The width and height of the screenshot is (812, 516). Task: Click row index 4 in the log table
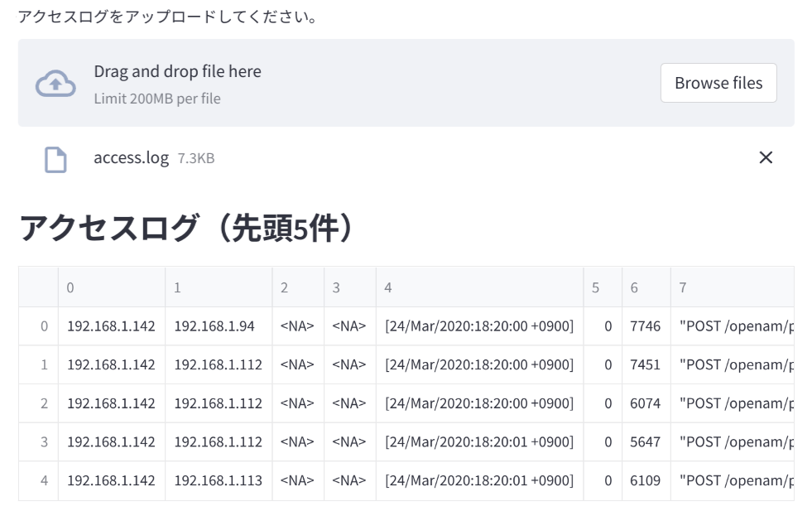point(38,480)
